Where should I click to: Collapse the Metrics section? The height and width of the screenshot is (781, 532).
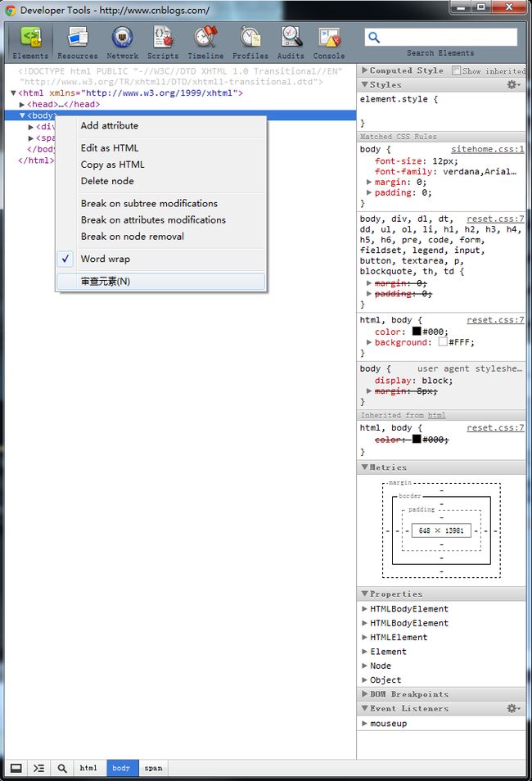point(365,467)
